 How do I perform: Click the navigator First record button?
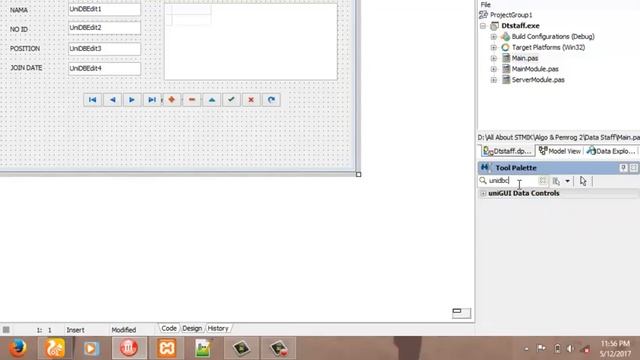point(93,100)
